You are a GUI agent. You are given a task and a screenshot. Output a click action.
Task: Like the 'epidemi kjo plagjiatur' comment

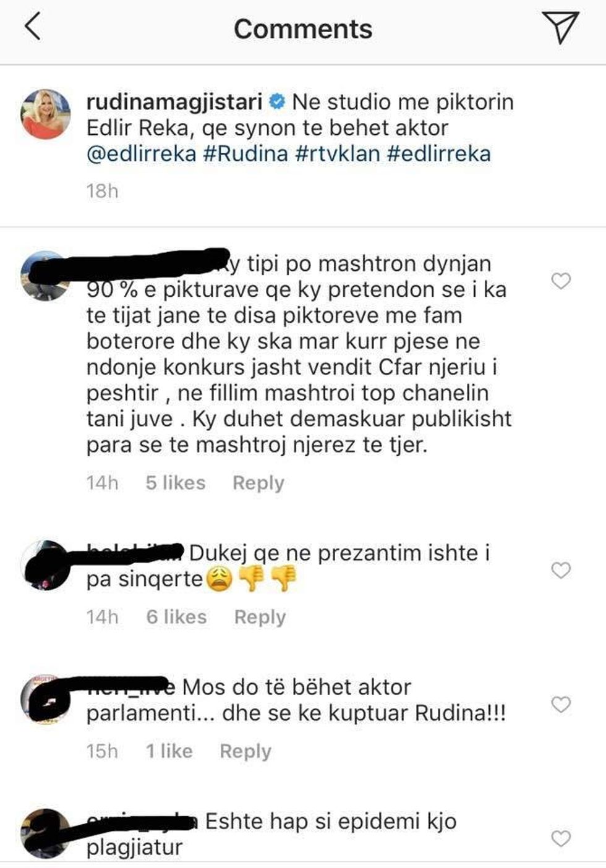(x=561, y=838)
